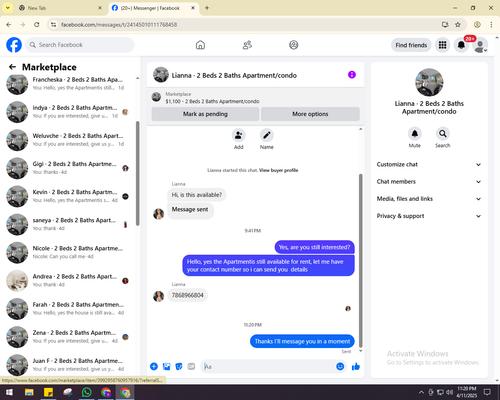Choose a sticker icon in composer
Screen dimensions: 500x400
coord(179,367)
